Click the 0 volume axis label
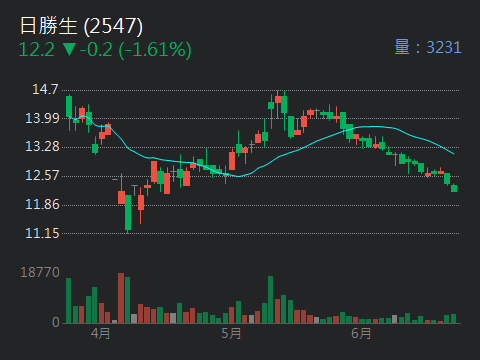Viewport: 480px width, 360px height. (56, 322)
